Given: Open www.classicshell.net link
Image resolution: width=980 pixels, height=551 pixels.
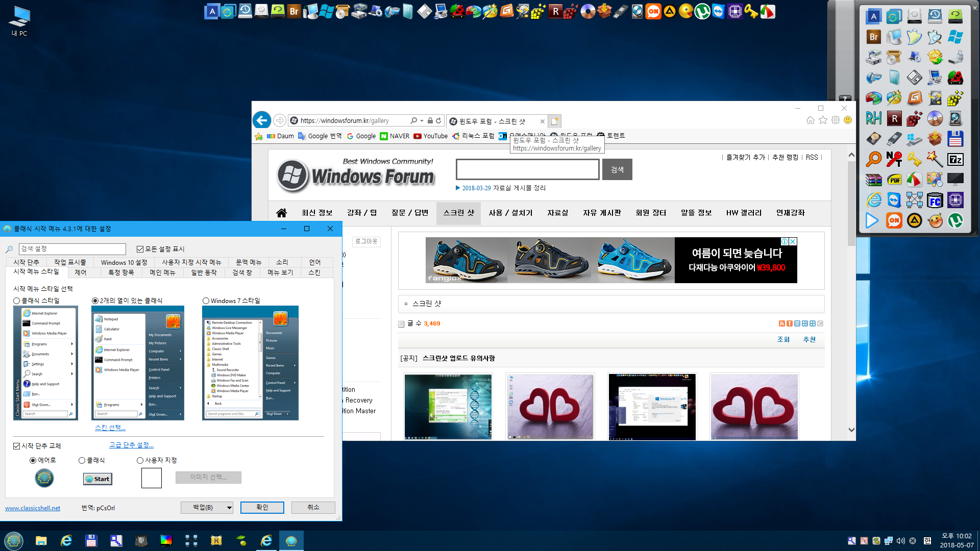Looking at the screenshot, I should click(33, 508).
